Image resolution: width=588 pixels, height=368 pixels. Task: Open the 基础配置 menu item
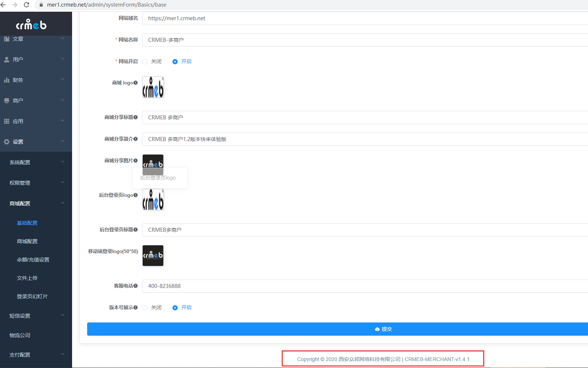coord(27,223)
